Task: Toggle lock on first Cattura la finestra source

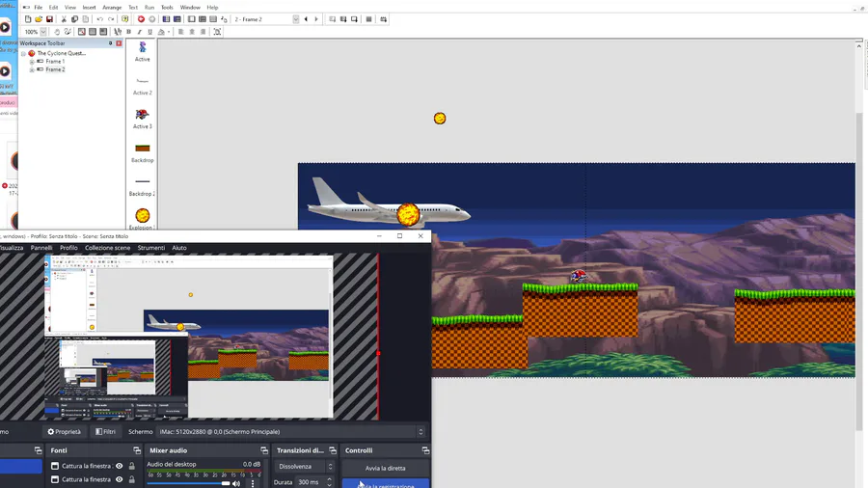Action: tap(132, 466)
